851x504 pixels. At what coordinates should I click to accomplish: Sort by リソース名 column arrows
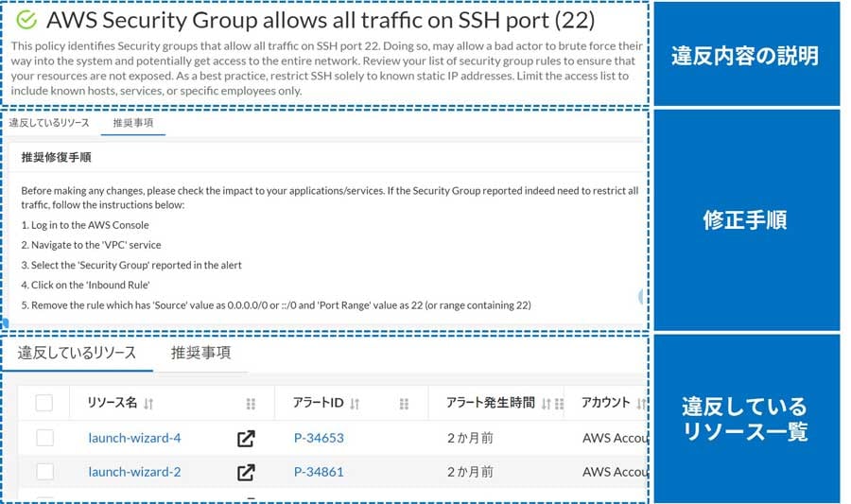click(148, 404)
